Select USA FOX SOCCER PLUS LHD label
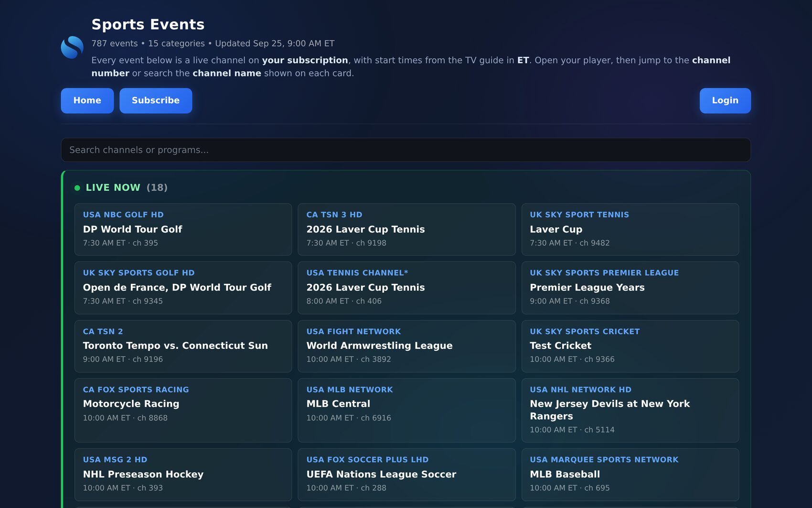The height and width of the screenshot is (508, 812). coord(367,460)
